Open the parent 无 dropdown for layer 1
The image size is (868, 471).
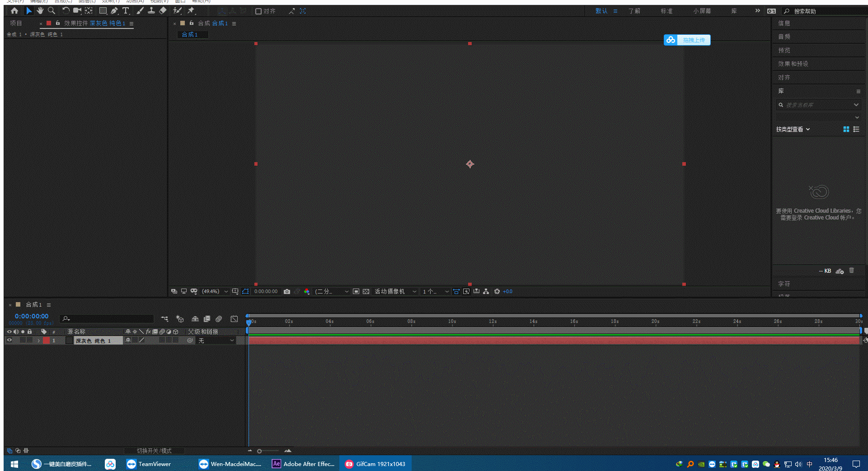click(216, 340)
